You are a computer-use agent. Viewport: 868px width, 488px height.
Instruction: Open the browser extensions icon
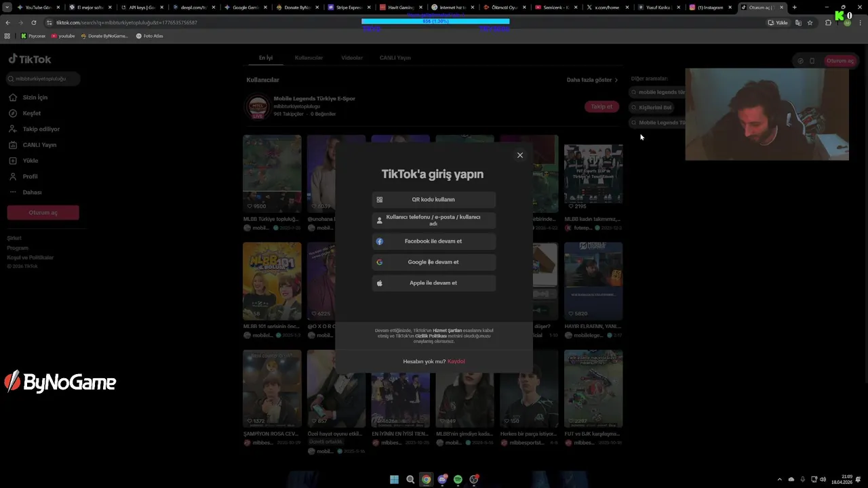point(828,22)
